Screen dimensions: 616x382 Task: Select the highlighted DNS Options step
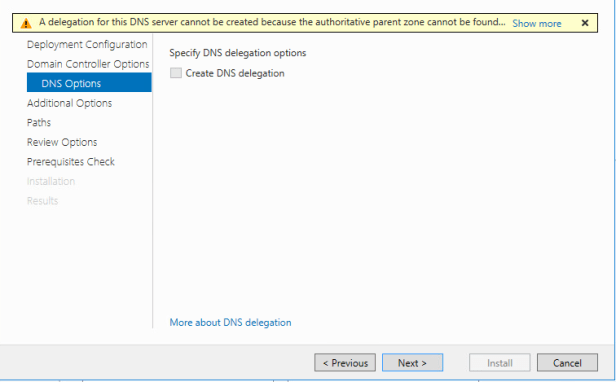(x=89, y=83)
